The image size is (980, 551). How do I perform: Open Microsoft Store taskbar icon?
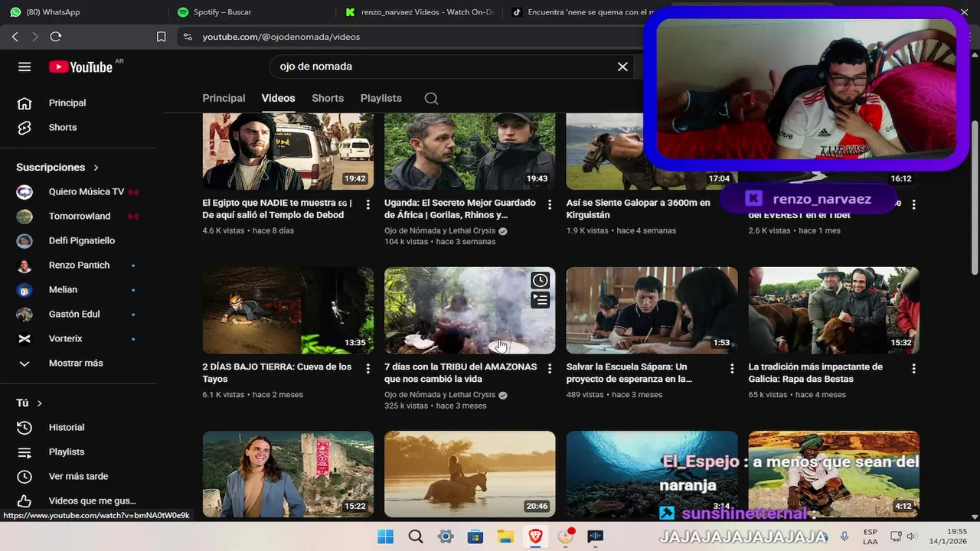[475, 536]
